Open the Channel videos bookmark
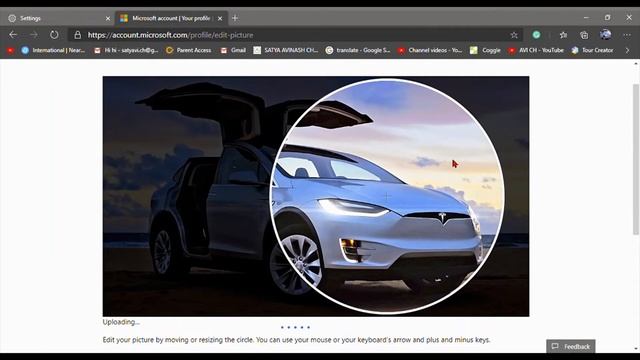This screenshot has width=640, height=360. (x=430, y=50)
